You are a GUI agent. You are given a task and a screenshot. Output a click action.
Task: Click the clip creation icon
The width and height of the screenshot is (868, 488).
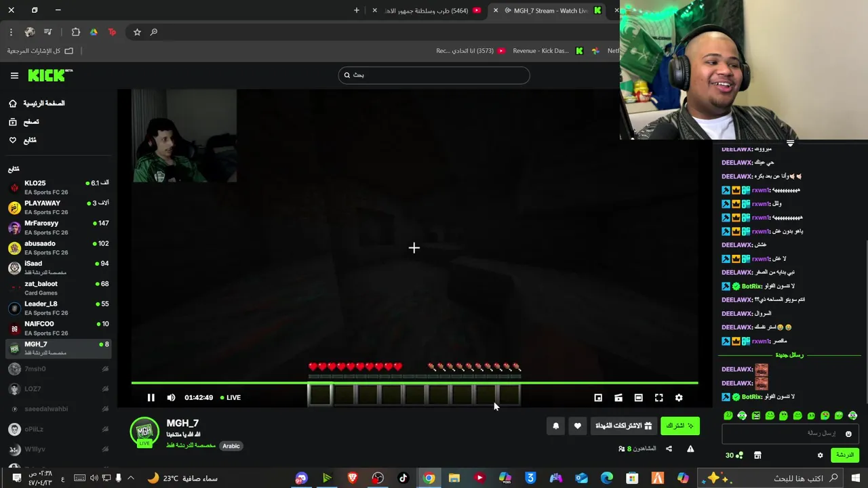(618, 398)
